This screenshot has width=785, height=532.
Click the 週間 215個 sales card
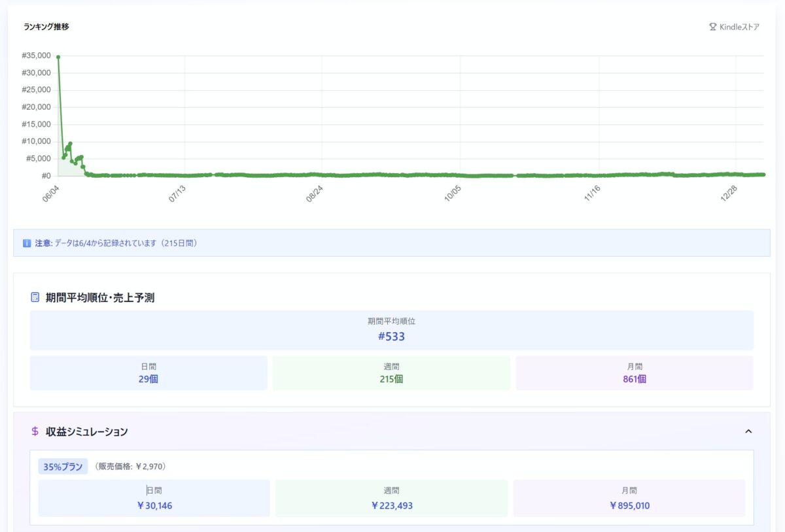[391, 373]
